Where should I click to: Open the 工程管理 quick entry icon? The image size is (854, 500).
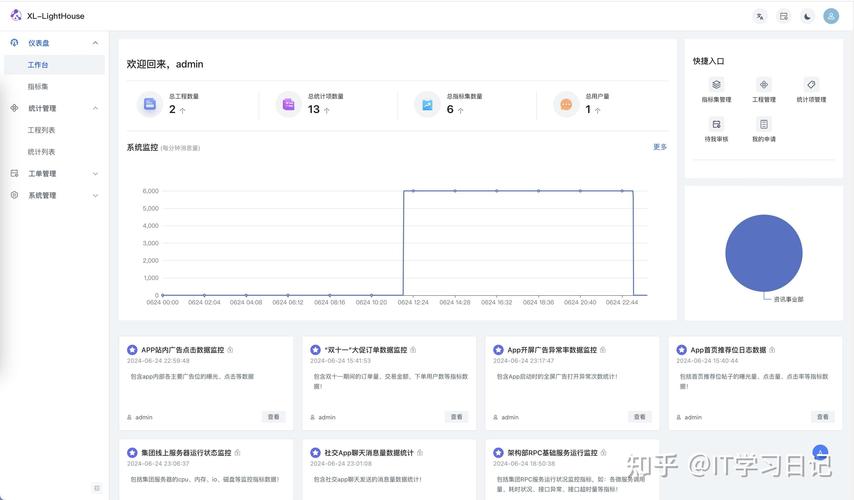coord(764,84)
